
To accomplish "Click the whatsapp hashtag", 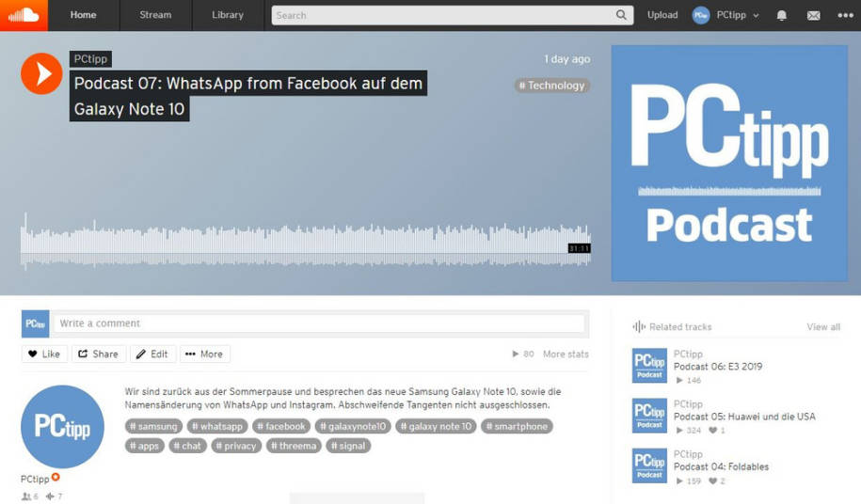I will coord(217,426).
